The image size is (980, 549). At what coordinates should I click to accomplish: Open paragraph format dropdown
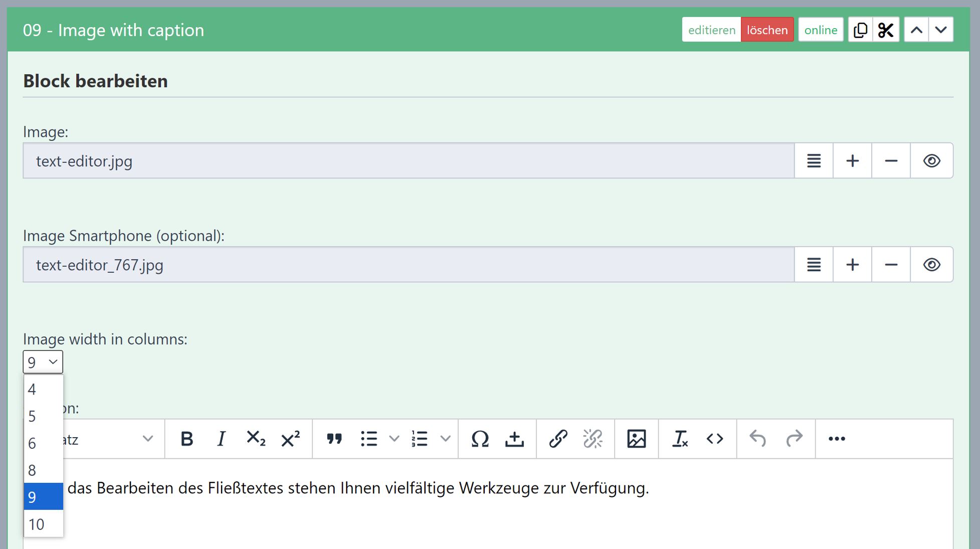[x=110, y=439]
